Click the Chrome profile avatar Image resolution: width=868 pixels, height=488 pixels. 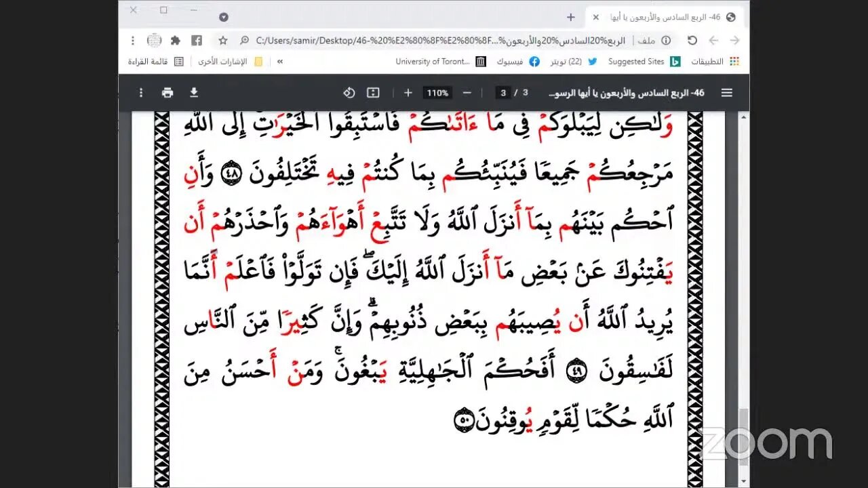pyautogui.click(x=154, y=41)
